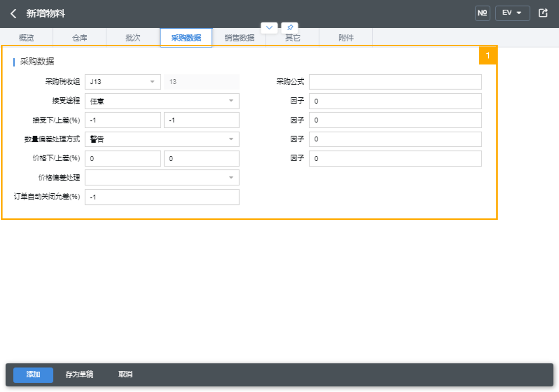Go to the 附件 tab
This screenshot has height=392, width=559.
346,38
